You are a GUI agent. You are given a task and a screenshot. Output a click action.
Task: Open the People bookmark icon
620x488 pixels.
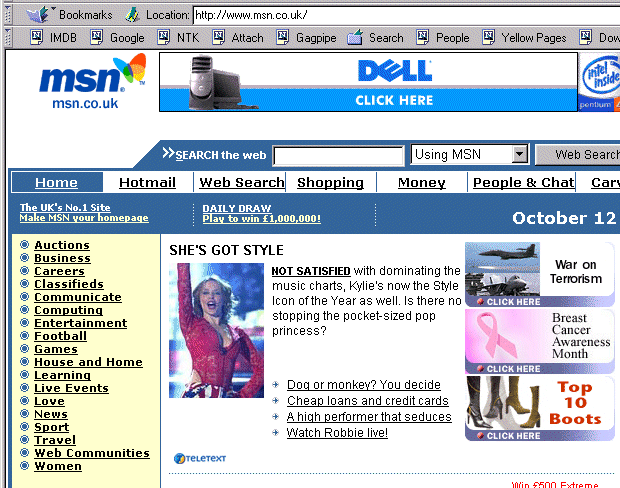point(422,37)
